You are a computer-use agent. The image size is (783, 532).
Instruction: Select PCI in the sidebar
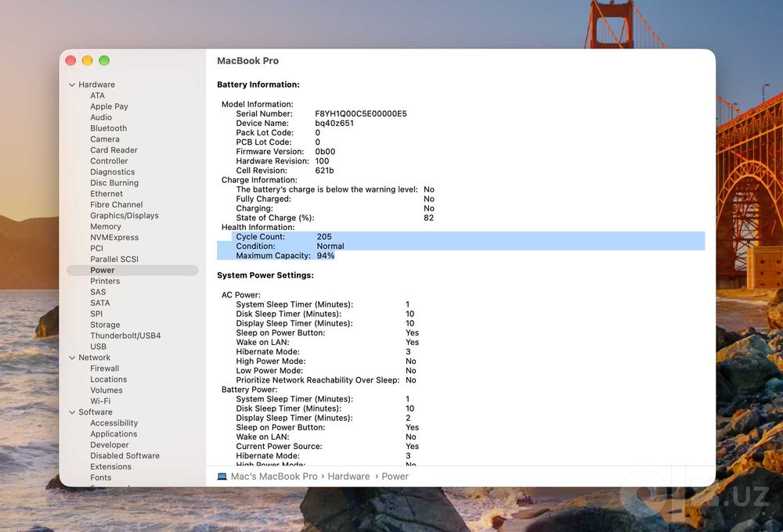pyautogui.click(x=96, y=249)
